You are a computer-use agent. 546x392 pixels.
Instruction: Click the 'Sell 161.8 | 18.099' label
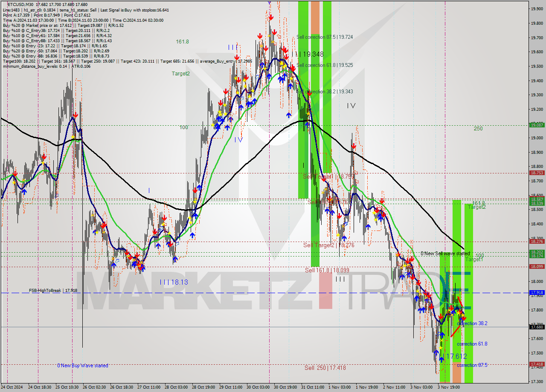point(327,270)
